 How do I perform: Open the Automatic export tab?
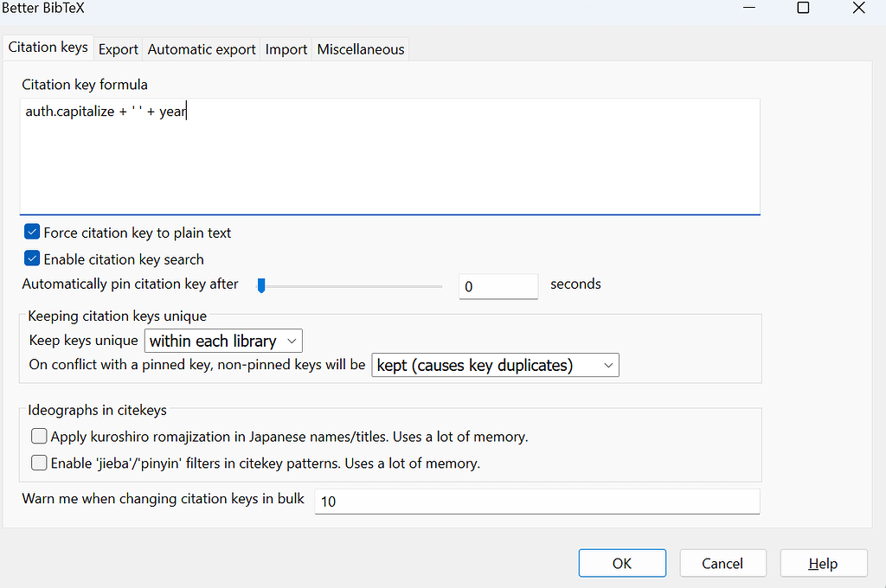tap(201, 49)
